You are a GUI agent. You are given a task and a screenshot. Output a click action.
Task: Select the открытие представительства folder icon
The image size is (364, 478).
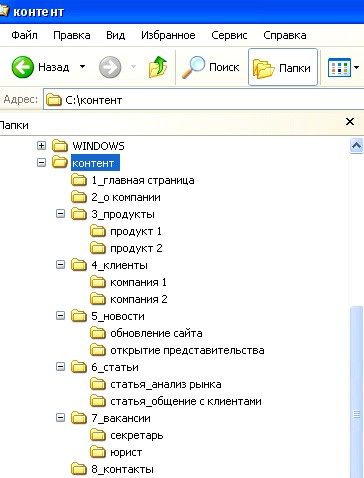[x=98, y=350]
